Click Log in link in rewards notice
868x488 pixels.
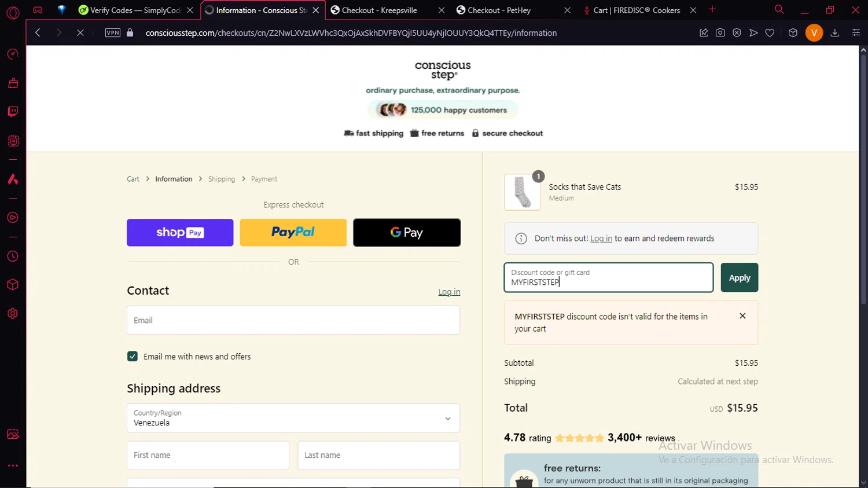[601, 239]
